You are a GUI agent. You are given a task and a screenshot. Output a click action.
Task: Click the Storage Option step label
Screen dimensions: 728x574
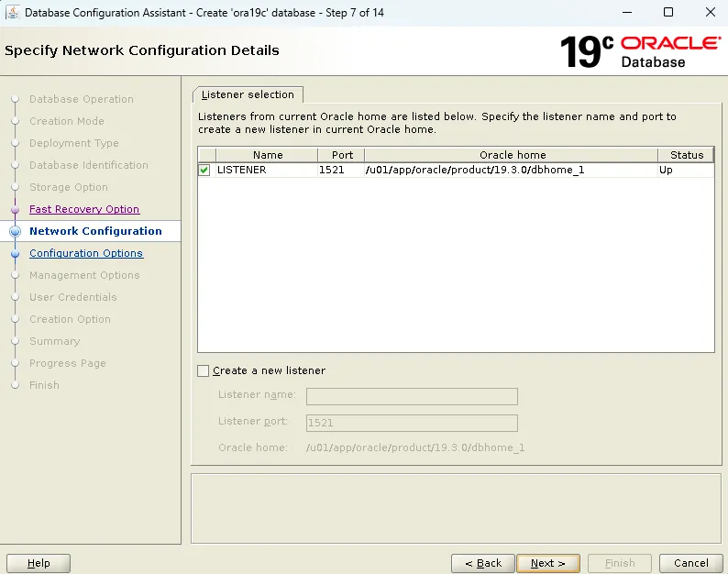pos(68,187)
